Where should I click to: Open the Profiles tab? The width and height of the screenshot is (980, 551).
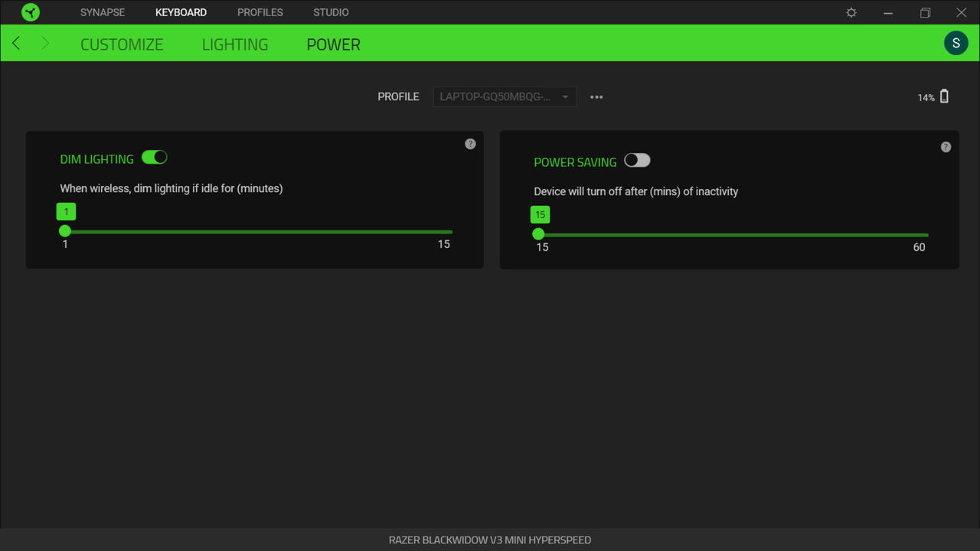point(260,12)
